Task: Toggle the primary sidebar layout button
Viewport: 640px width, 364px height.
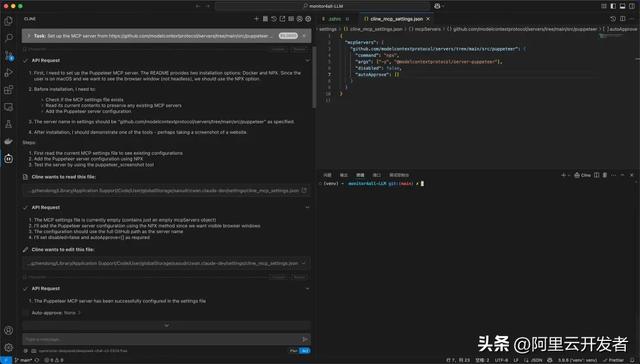Action: point(613,6)
